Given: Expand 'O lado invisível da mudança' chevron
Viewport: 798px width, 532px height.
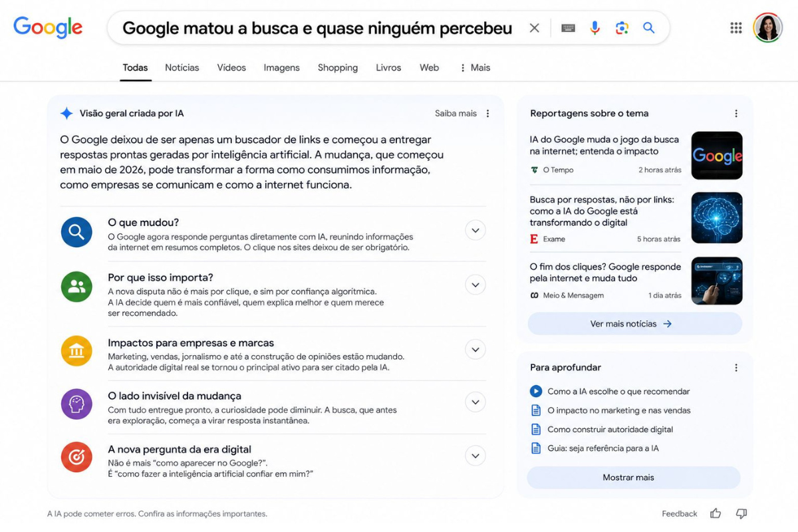Looking at the screenshot, I should point(475,402).
